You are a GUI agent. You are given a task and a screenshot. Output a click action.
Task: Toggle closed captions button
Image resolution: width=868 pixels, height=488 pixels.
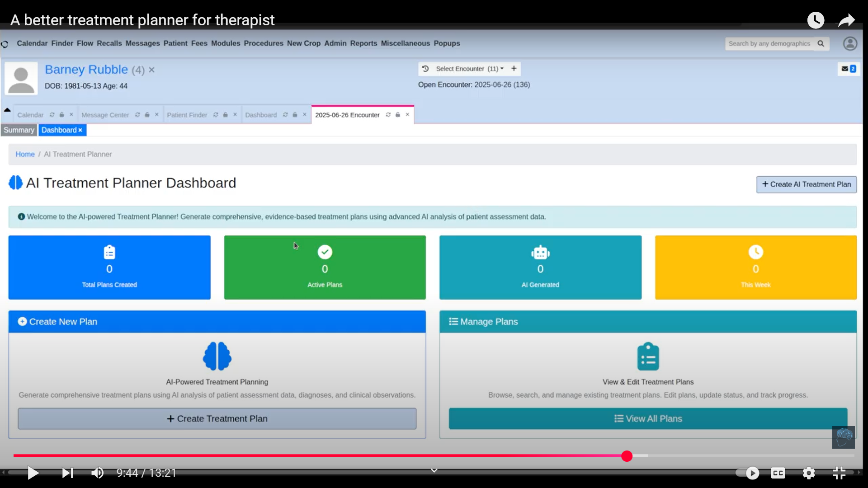pyautogui.click(x=778, y=473)
